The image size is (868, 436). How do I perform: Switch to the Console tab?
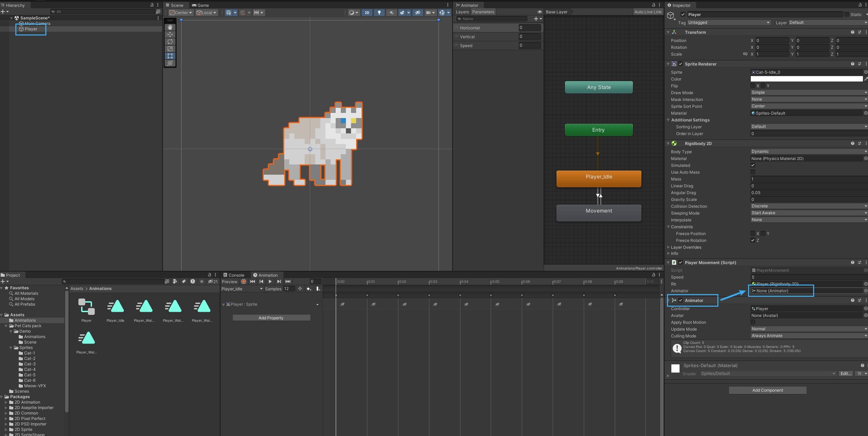234,275
